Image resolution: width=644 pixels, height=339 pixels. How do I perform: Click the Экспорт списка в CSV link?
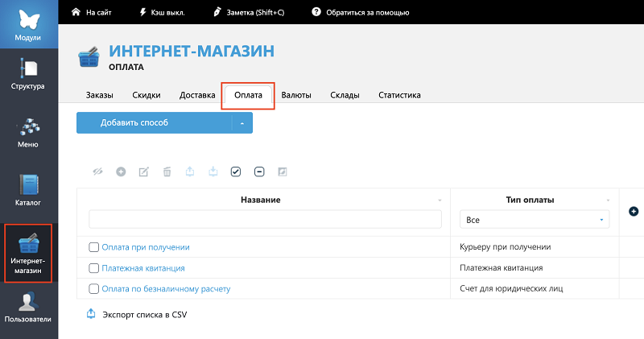pos(145,314)
